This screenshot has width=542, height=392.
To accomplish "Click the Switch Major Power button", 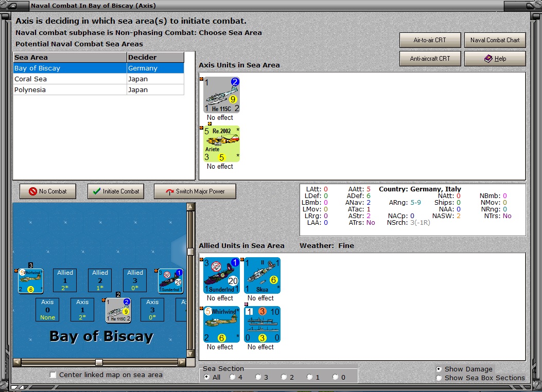I will [x=195, y=191].
